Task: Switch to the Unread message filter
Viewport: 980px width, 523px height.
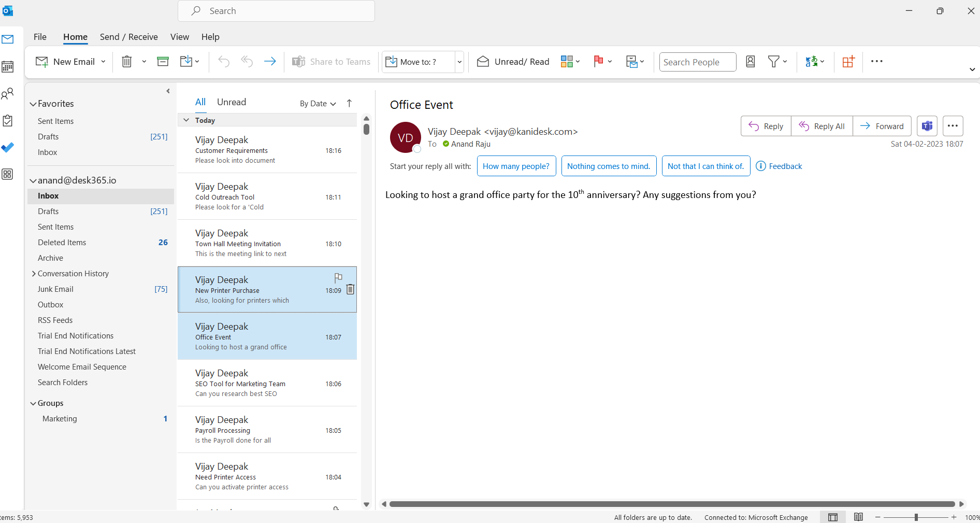Action: coord(232,102)
